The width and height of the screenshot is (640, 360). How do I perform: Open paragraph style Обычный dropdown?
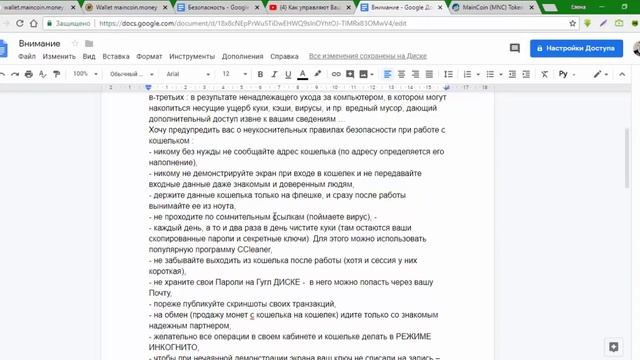(131, 74)
